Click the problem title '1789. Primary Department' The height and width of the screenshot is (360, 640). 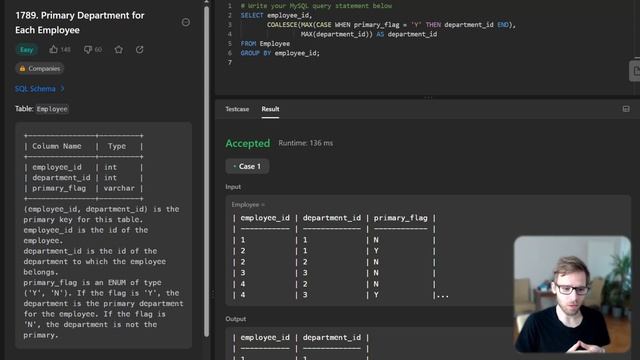(80, 22)
